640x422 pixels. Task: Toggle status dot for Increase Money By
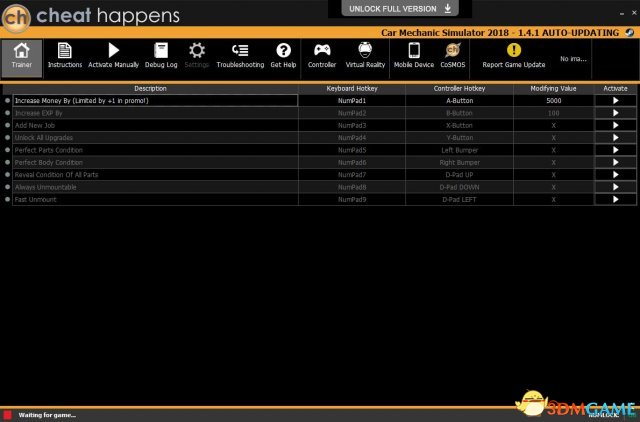(7, 100)
